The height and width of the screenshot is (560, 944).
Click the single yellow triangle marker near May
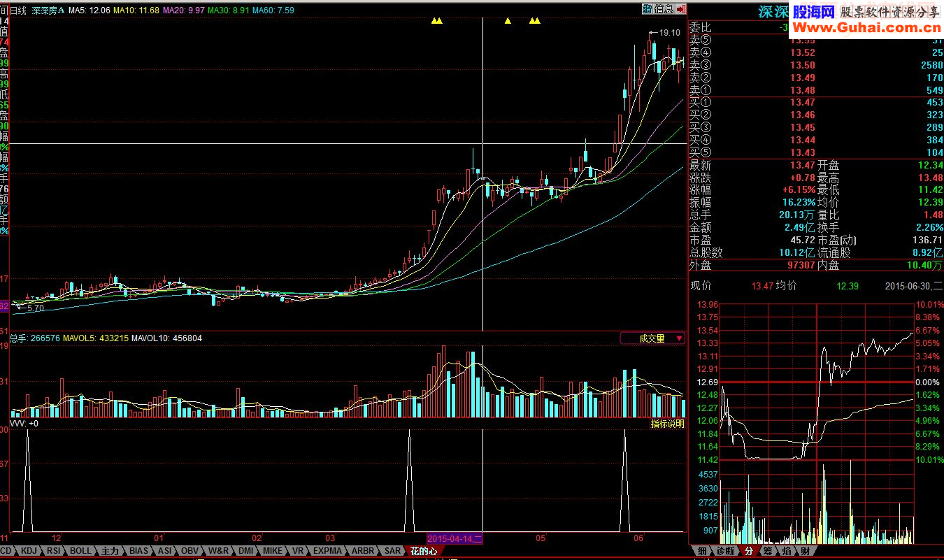508,21
